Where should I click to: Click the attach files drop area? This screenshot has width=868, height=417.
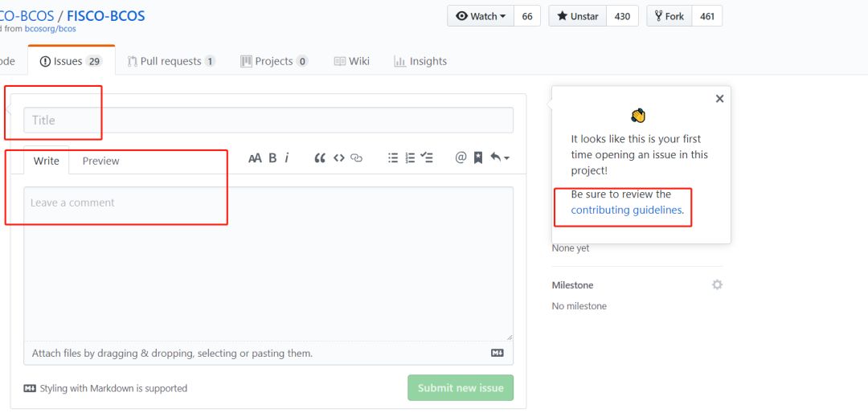pos(268,353)
